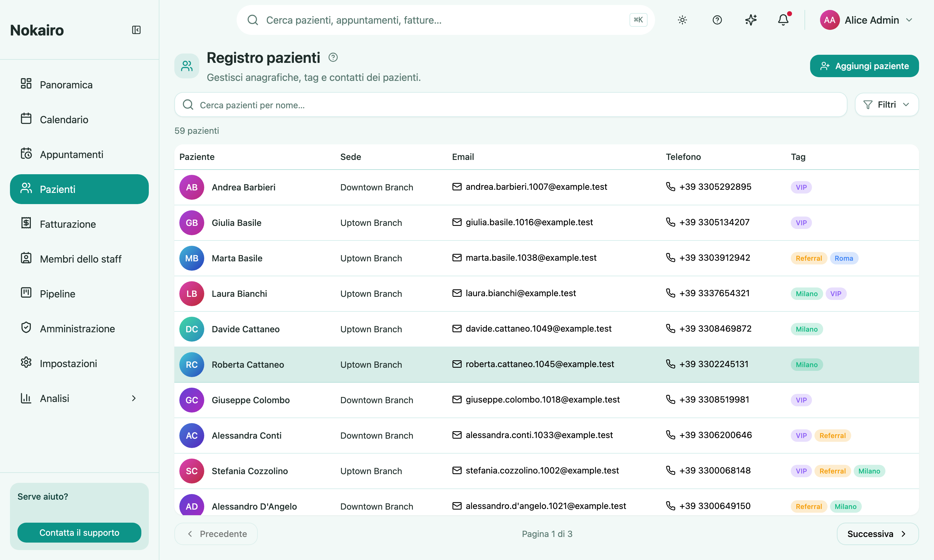Go to Panoramica in sidebar
934x560 pixels.
point(79,85)
